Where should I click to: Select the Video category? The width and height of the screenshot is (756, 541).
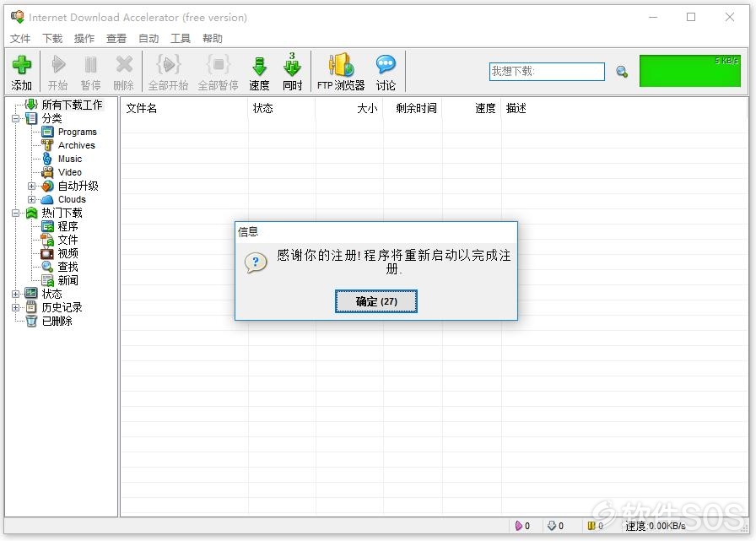click(x=70, y=172)
